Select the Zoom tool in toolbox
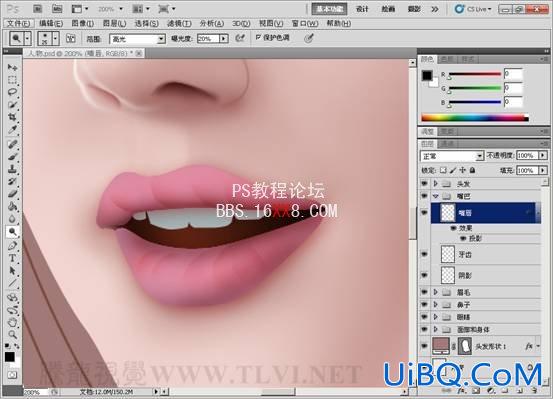 12,334
